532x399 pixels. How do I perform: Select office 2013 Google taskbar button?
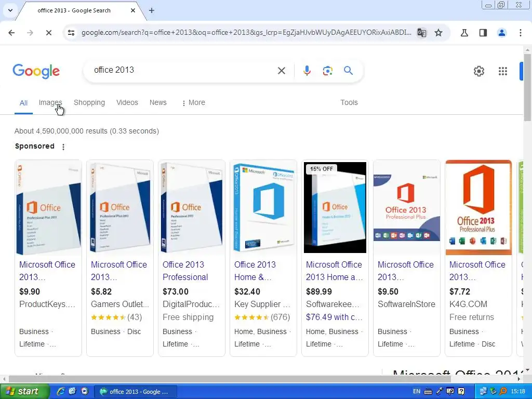(136, 392)
